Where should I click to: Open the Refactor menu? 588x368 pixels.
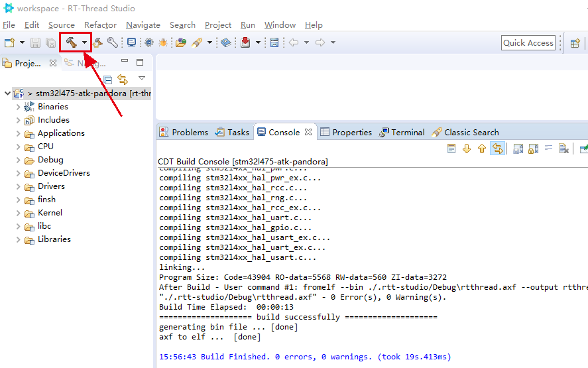[x=100, y=25]
